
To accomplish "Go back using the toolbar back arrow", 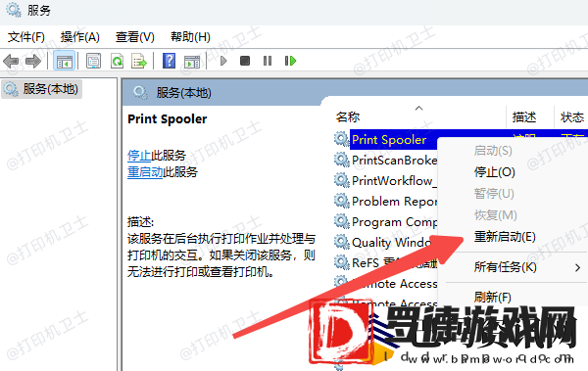I will tap(11, 61).
